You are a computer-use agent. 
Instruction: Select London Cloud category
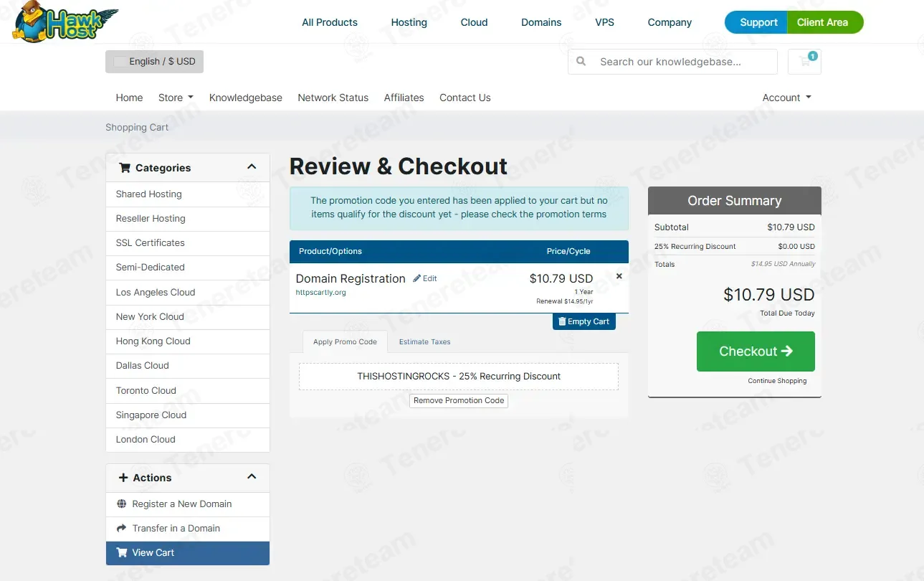[x=188, y=440]
